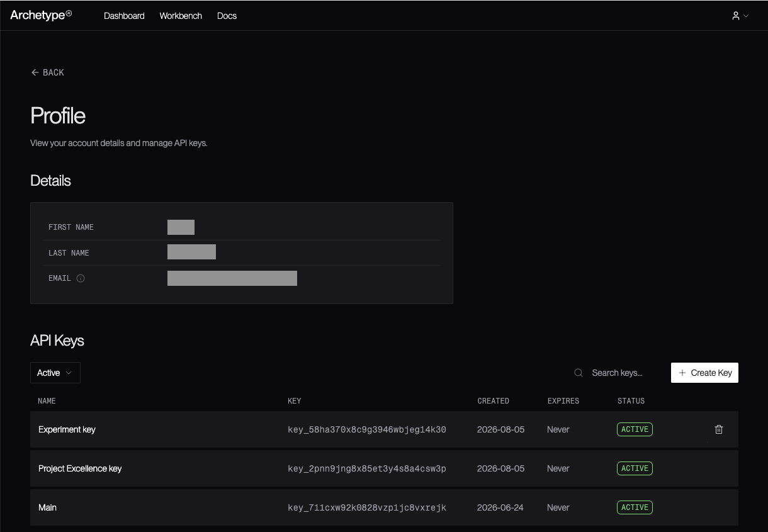Viewport: 768px width, 532px height.
Task: Select the Main key name
Action: coord(47,507)
